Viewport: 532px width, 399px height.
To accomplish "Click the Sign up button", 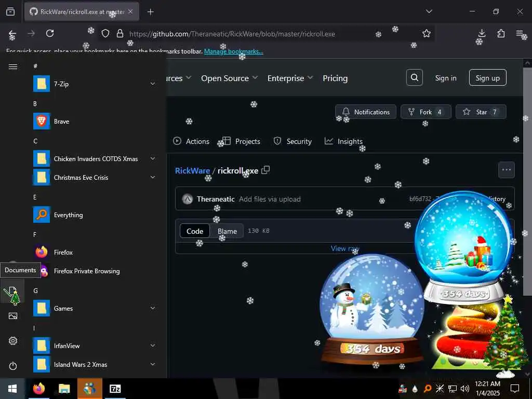I will pos(487,78).
